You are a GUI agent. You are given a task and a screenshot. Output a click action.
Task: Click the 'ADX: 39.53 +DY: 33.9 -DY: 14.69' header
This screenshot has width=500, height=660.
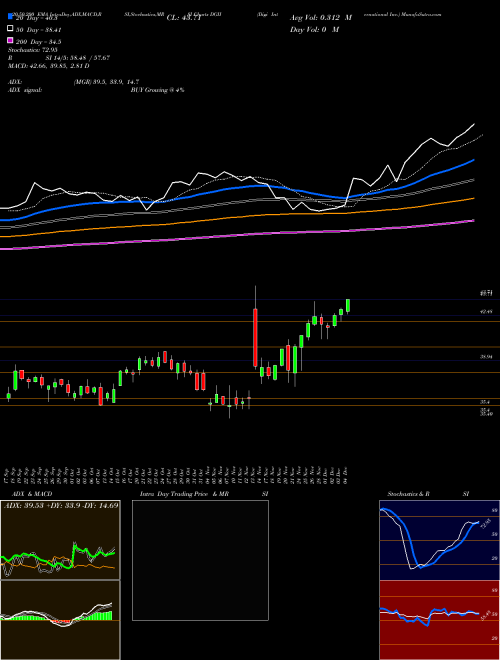pyautogui.click(x=61, y=505)
